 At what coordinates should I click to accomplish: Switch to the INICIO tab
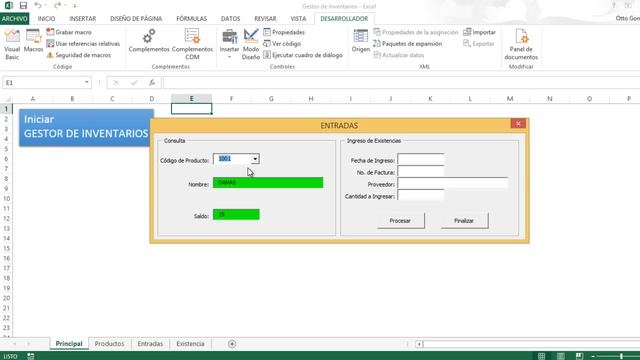pyautogui.click(x=46, y=19)
